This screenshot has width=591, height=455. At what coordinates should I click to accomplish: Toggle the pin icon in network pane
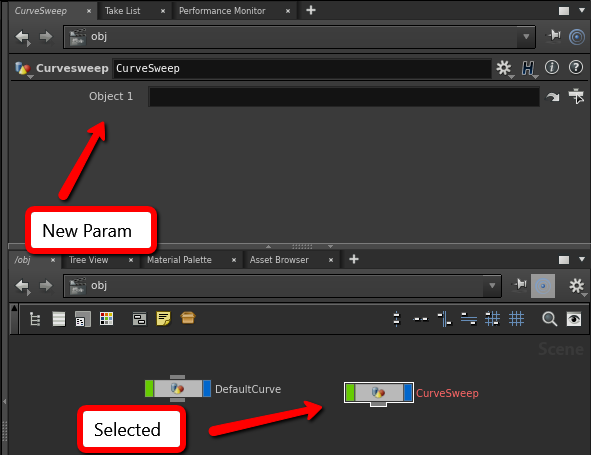click(x=520, y=285)
